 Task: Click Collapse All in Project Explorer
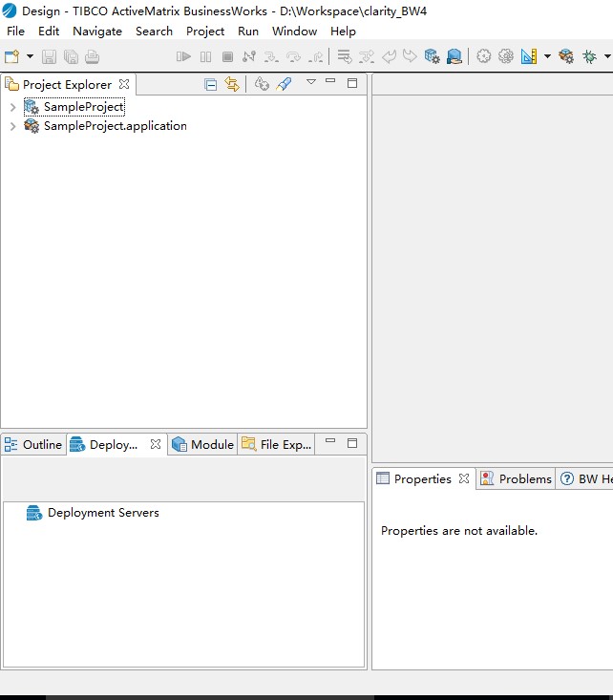[210, 84]
